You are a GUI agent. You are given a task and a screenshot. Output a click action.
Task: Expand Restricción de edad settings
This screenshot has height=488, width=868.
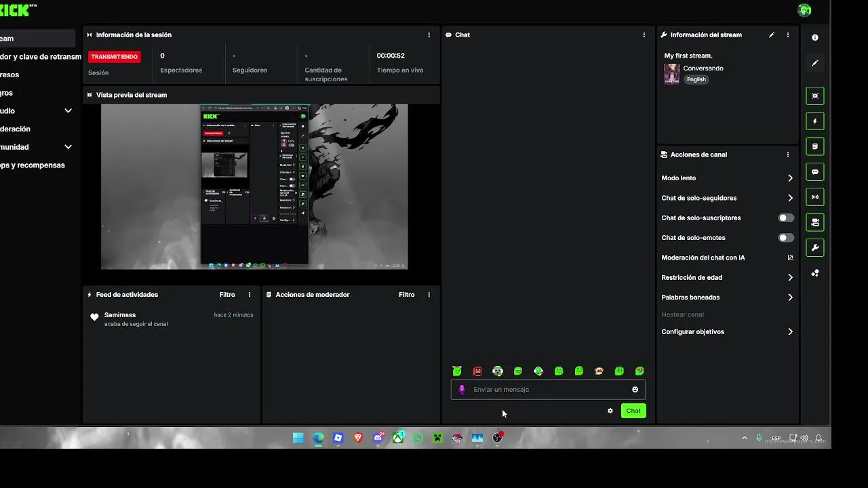click(791, 277)
